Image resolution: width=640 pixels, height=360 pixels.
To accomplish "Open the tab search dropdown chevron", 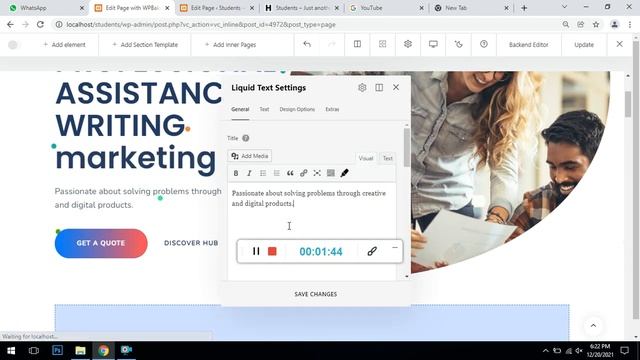I will click(x=564, y=7).
